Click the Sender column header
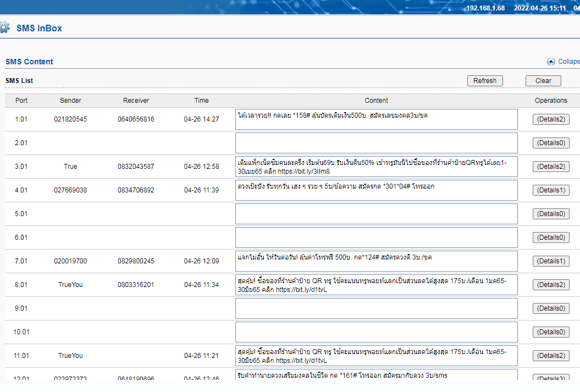This screenshot has height=392, width=580. [70, 101]
